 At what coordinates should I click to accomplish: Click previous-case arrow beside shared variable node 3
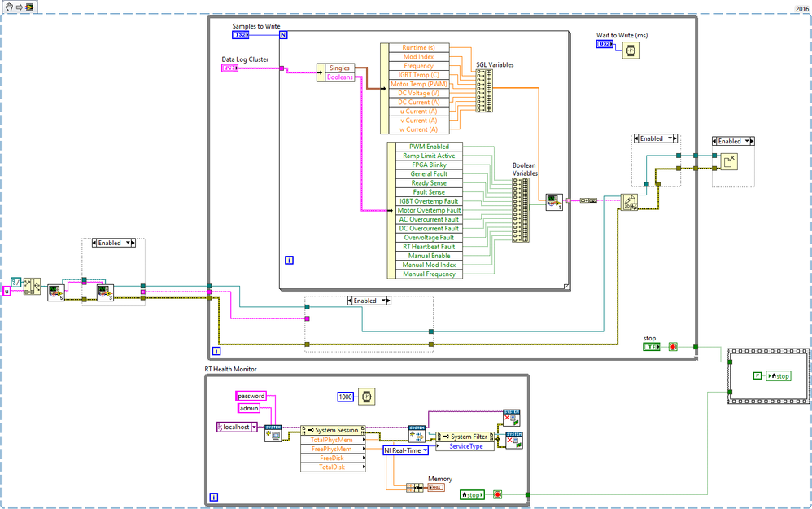coord(94,243)
